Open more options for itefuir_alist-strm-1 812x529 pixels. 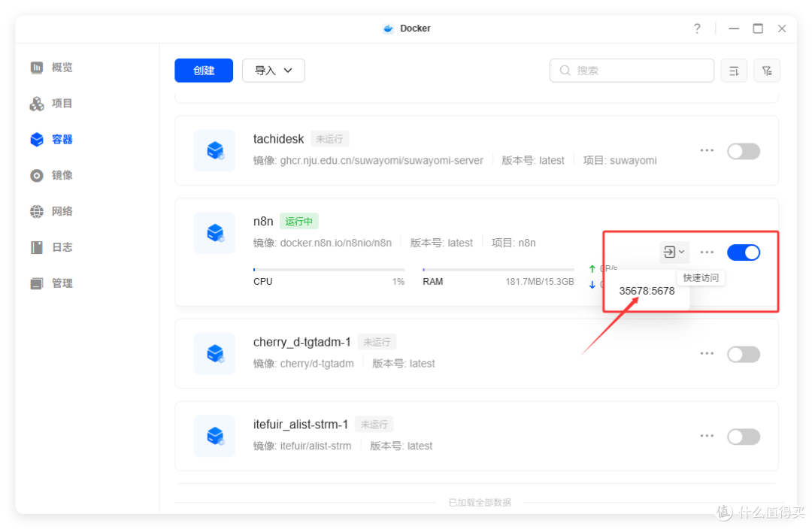pyautogui.click(x=707, y=436)
